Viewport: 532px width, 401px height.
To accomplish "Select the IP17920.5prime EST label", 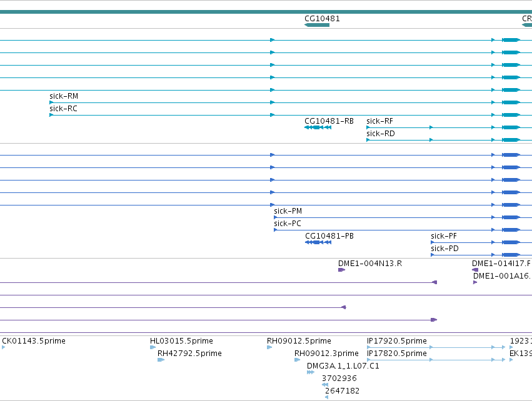I will click(397, 341).
